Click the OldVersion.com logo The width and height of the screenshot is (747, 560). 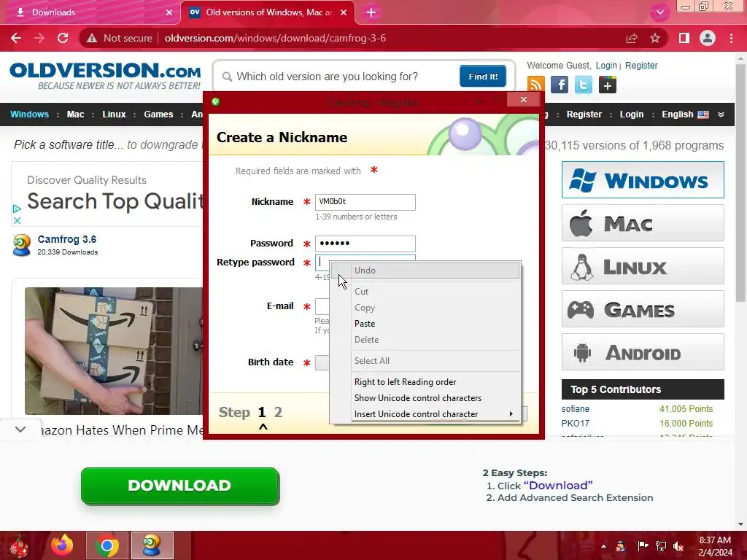105,75
